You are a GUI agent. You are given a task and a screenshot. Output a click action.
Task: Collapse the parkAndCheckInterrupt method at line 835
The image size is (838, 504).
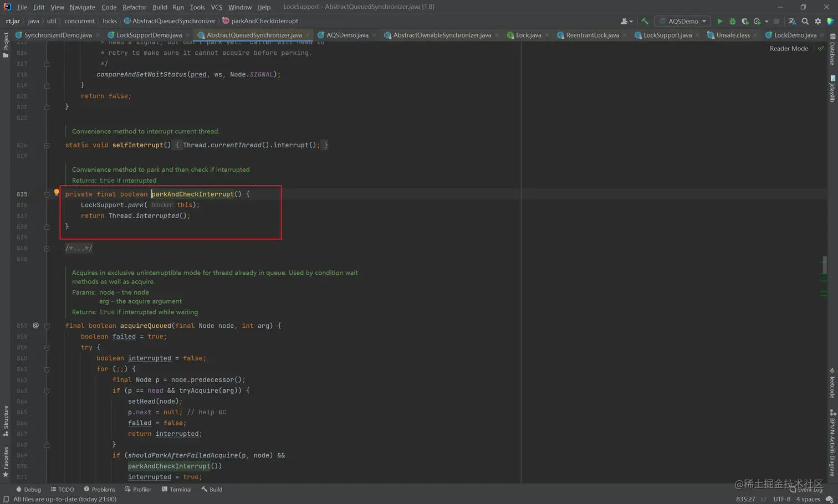click(x=47, y=194)
